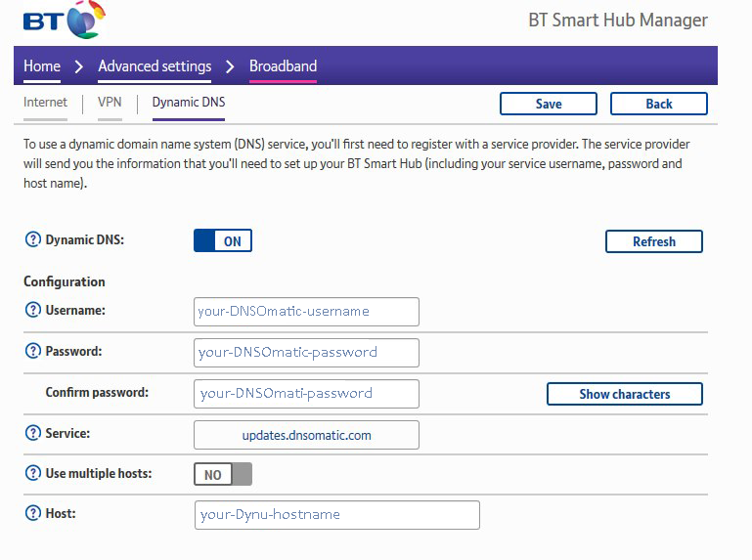Click the Back button

(x=659, y=104)
